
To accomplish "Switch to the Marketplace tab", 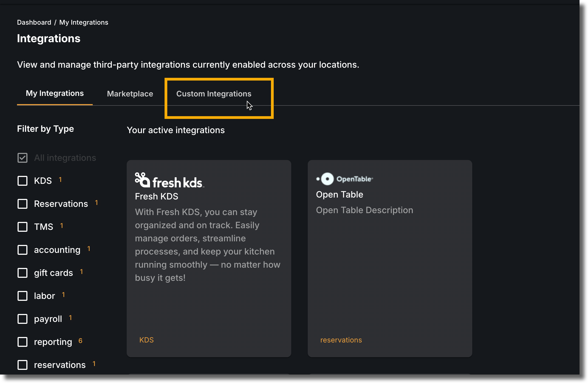I will pos(130,94).
